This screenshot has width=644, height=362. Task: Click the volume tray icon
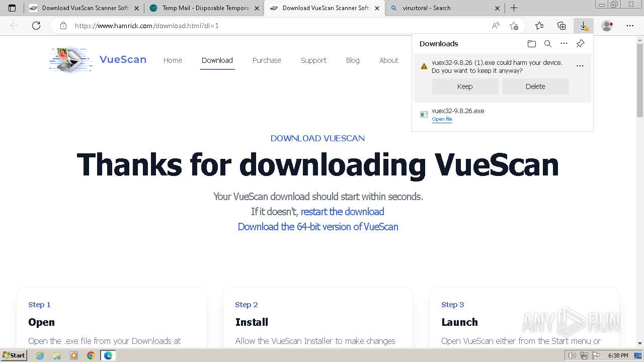pyautogui.click(x=572, y=355)
